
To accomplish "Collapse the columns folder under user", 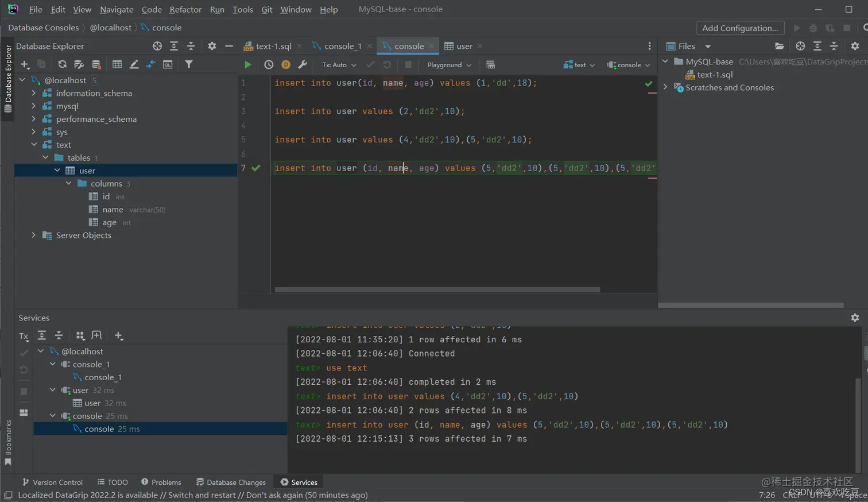I will coord(68,183).
